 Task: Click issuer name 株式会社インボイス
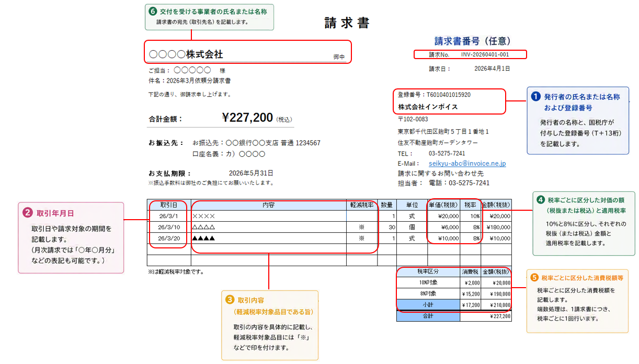pyautogui.click(x=428, y=107)
